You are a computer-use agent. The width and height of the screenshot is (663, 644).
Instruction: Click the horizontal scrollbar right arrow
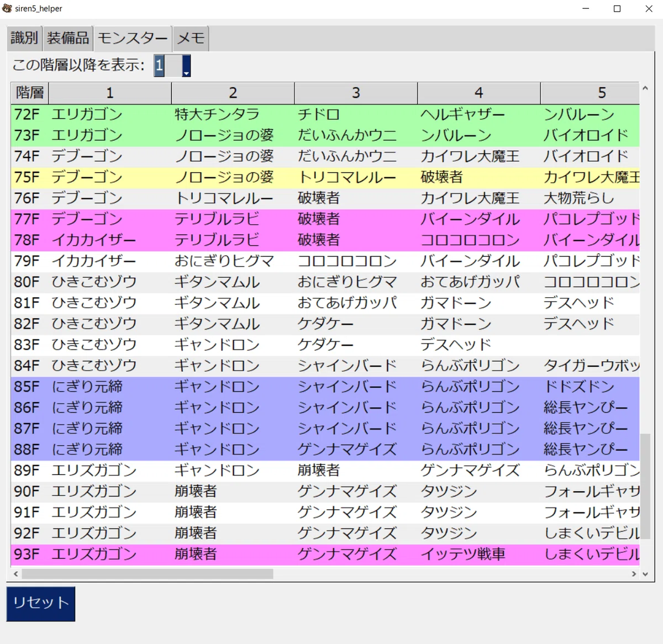(x=634, y=574)
